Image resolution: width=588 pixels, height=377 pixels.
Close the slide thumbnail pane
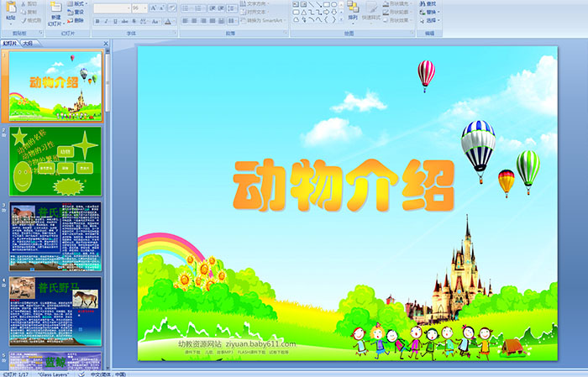coord(107,42)
